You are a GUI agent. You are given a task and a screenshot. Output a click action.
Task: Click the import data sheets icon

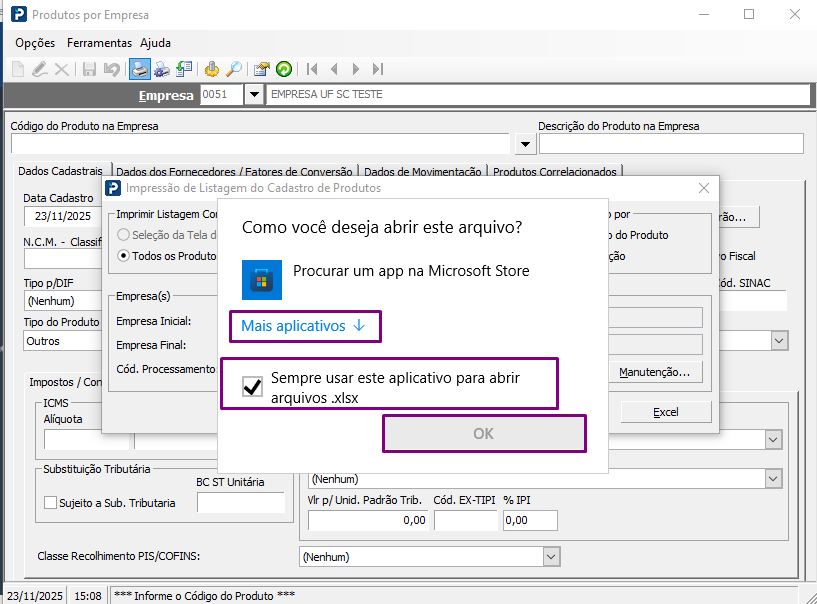click(184, 69)
